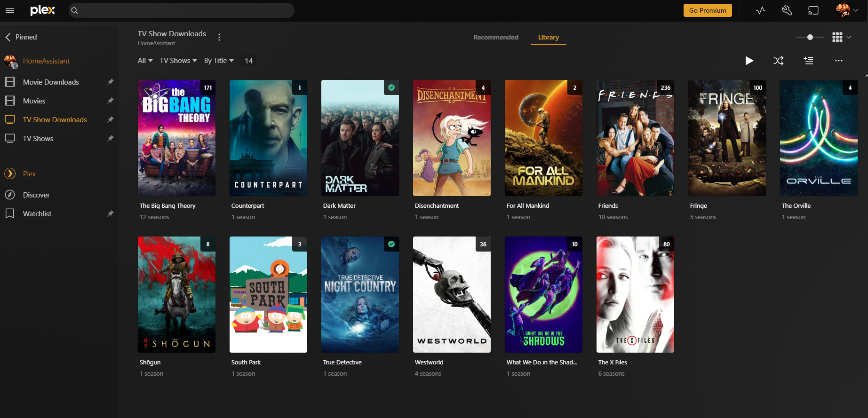868x418 pixels.
Task: Click X Files 80 unwatched count badge
Action: (667, 244)
